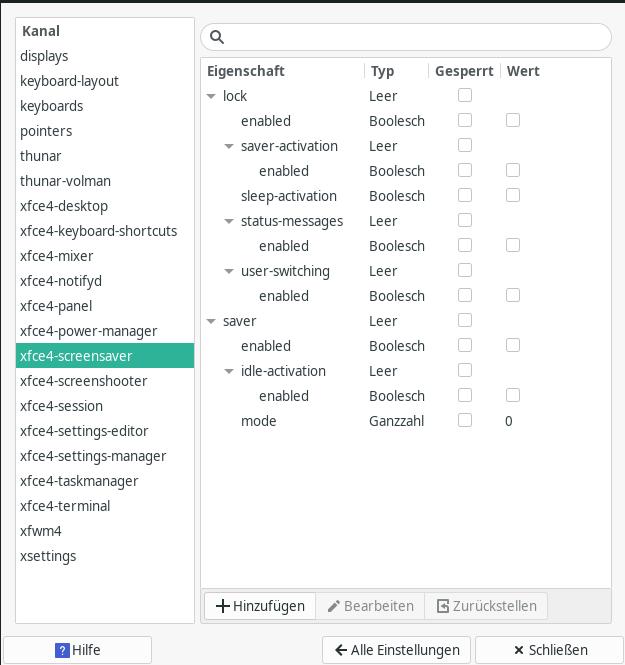Click the Ganzzahl type cell

pyautogui.click(x=396, y=421)
